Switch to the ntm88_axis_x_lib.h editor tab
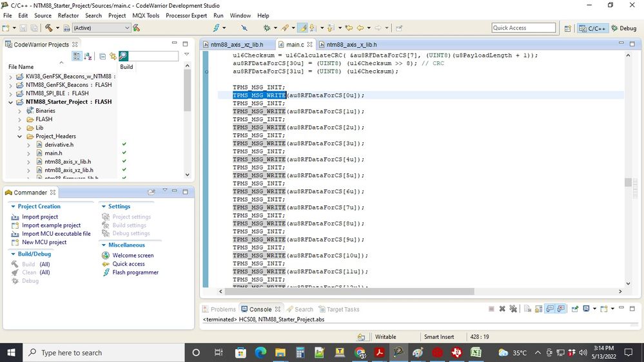Viewport: 644px width, 362px height. 351,44
